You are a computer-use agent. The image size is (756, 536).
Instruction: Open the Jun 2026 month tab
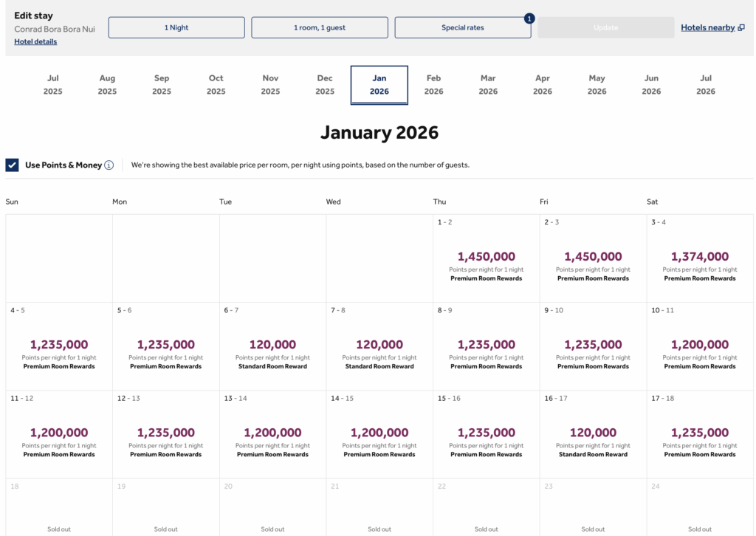click(651, 85)
